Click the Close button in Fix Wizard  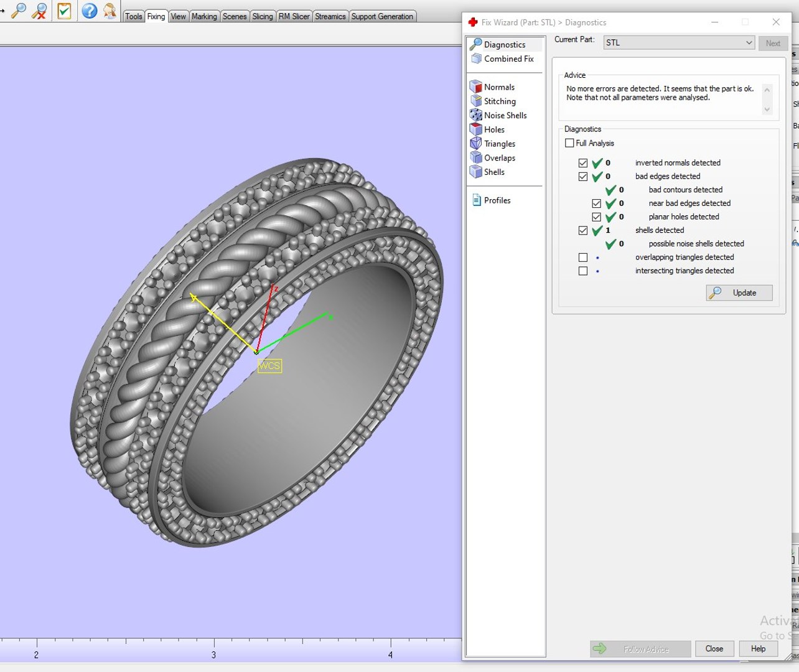714,648
